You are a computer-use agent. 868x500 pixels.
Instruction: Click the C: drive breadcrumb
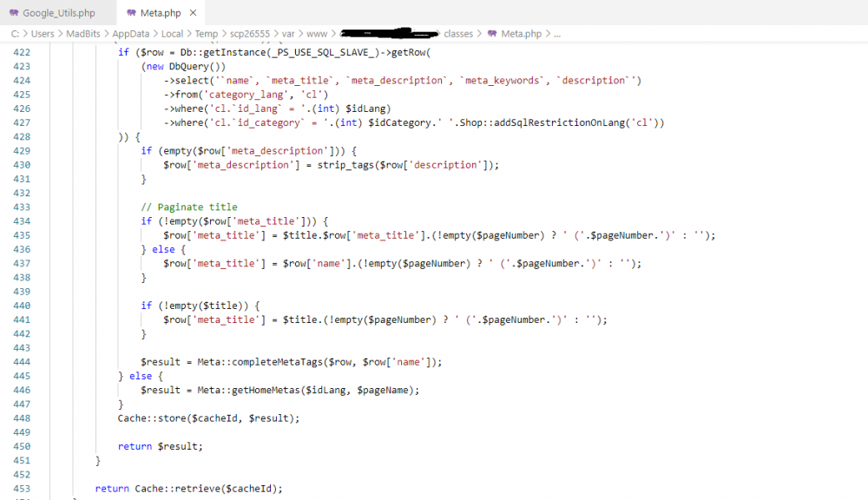point(15,34)
